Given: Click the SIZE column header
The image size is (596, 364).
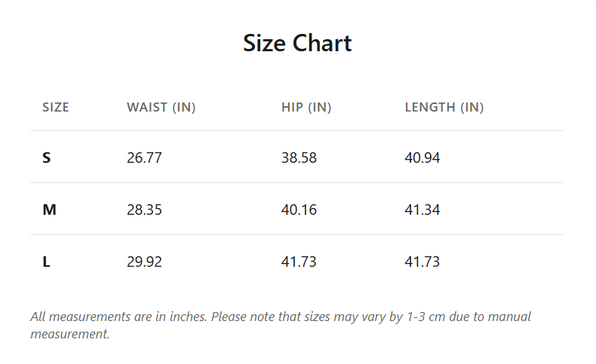Looking at the screenshot, I should coord(56,107).
